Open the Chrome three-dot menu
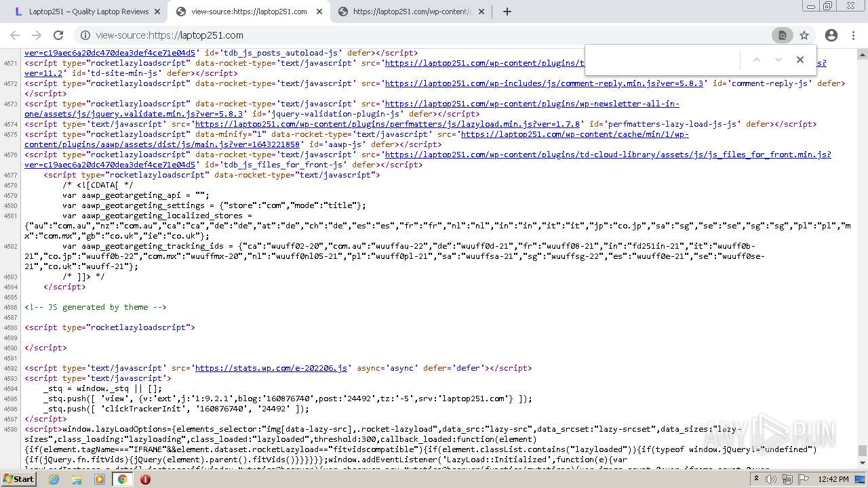The image size is (868, 488). pos(853,35)
